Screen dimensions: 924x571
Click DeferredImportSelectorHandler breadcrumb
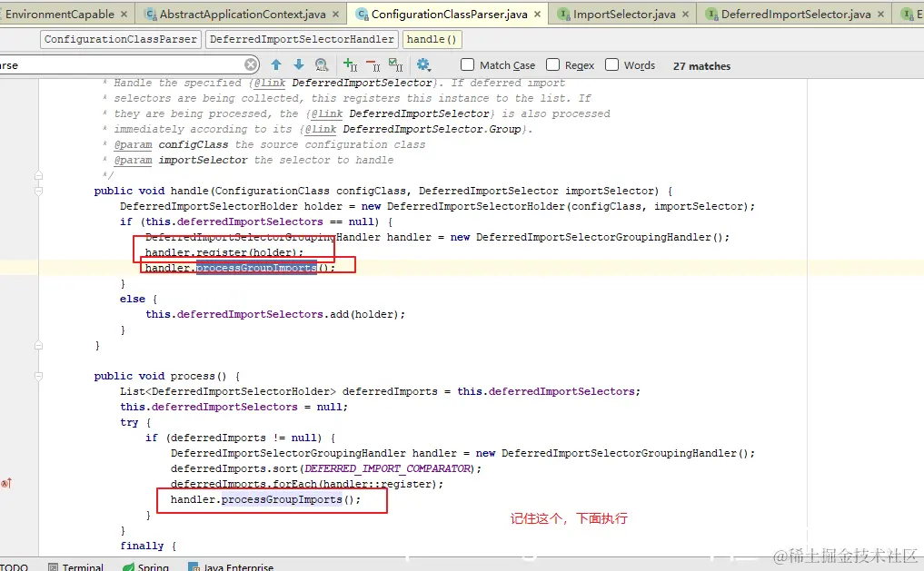coord(302,39)
